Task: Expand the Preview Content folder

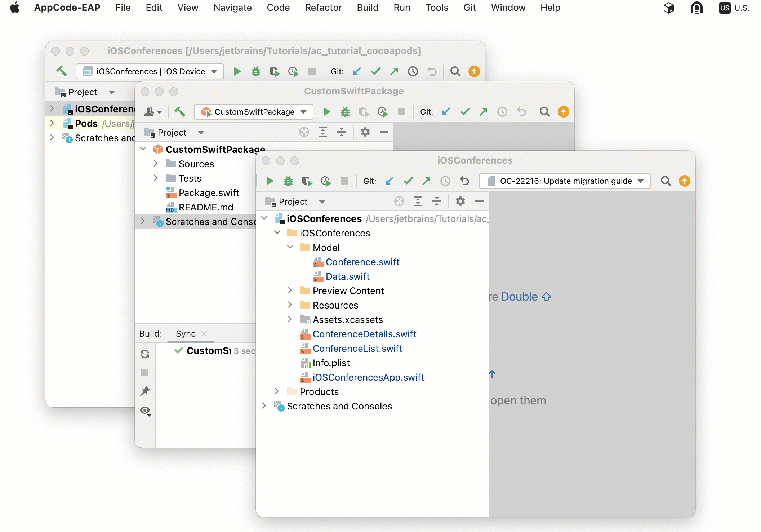Action: (x=290, y=291)
